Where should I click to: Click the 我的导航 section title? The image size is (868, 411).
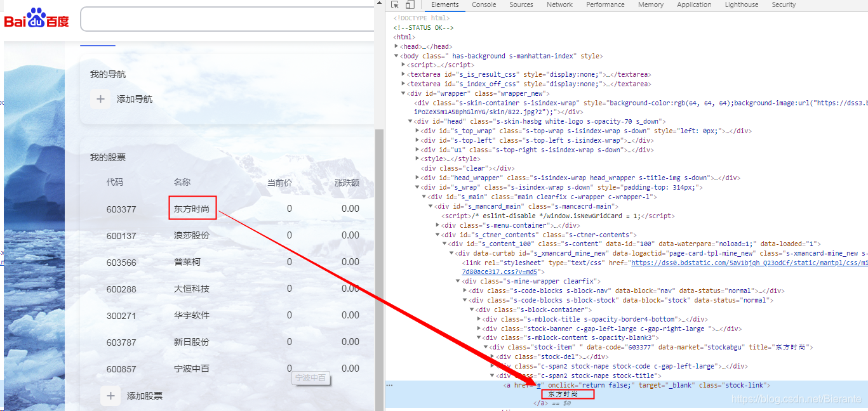coord(108,74)
